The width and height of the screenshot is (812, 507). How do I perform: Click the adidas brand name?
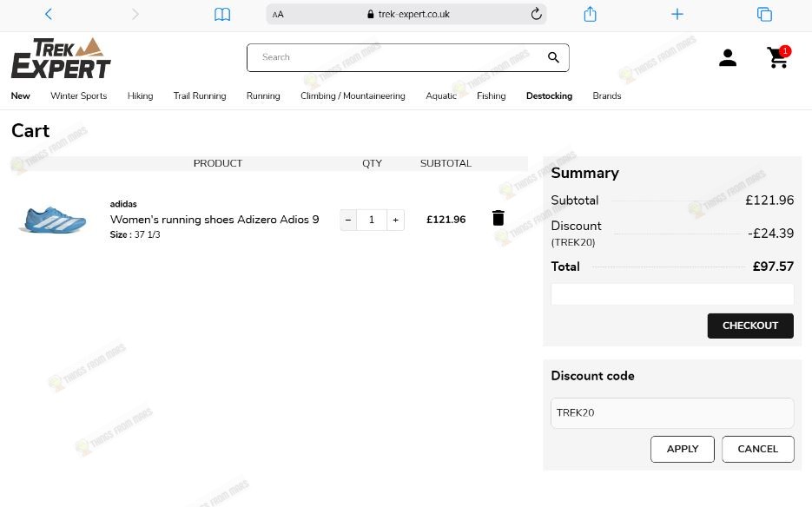pyautogui.click(x=123, y=204)
